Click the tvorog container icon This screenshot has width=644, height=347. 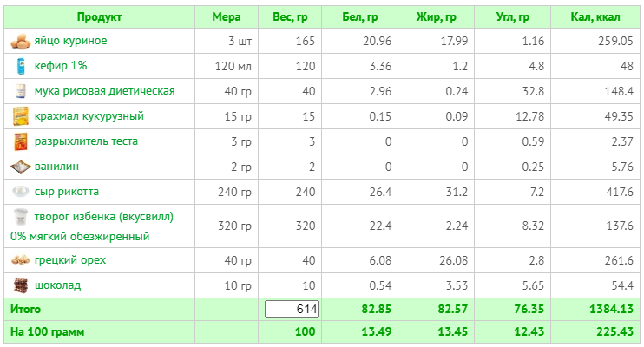point(21,217)
